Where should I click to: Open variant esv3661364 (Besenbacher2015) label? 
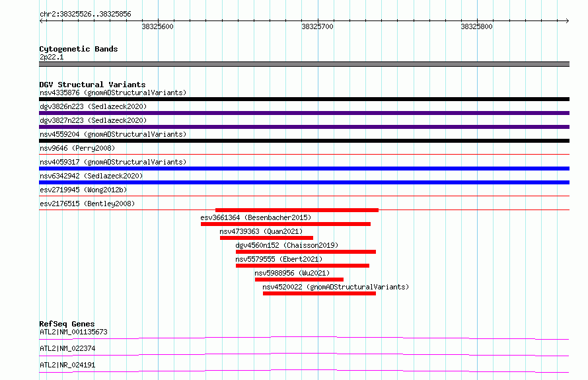(256, 217)
